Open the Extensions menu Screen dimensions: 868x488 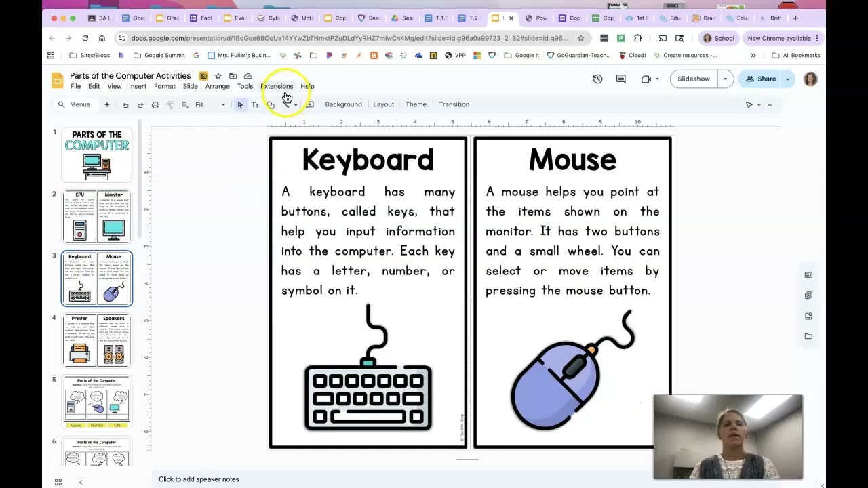point(277,86)
